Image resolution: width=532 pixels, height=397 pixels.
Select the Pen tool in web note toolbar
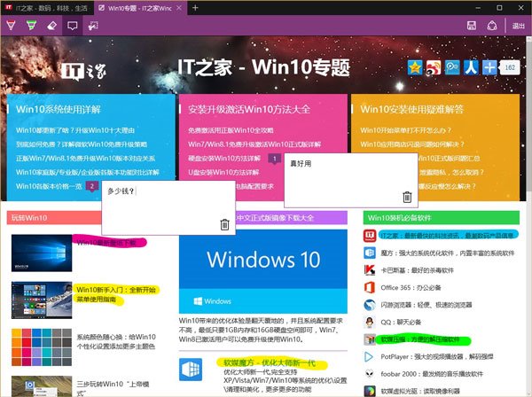(x=10, y=26)
